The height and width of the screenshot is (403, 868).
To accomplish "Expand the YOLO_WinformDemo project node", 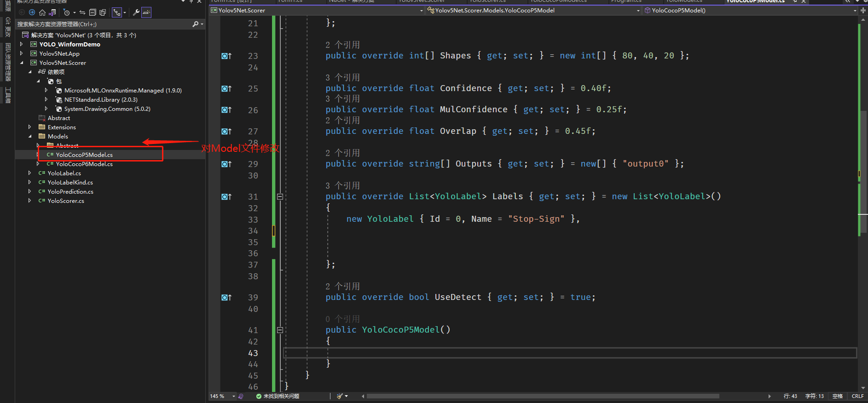I will click(21, 44).
